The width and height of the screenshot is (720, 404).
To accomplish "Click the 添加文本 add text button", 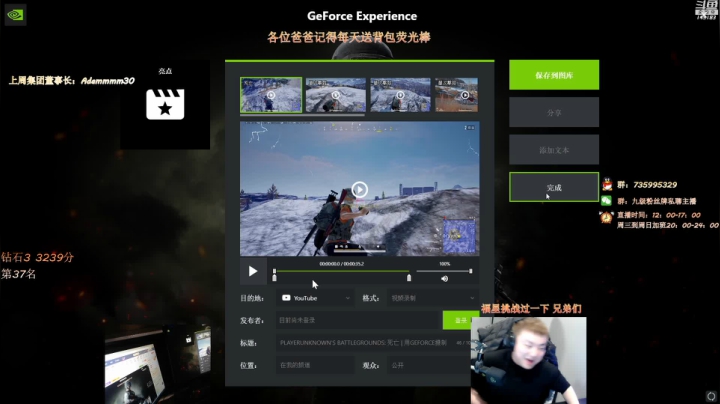I will (554, 150).
